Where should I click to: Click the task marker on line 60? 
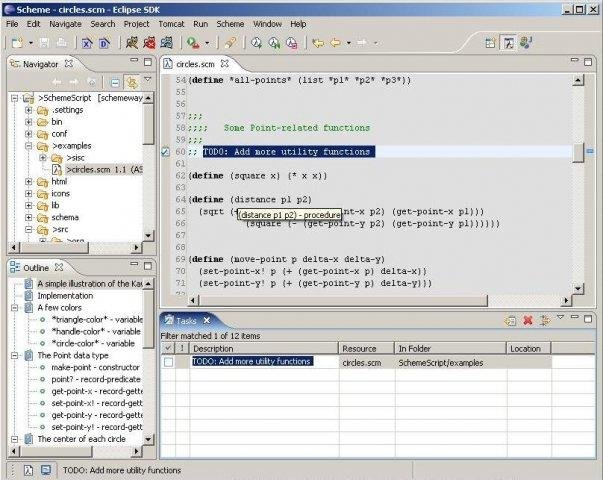click(x=165, y=152)
